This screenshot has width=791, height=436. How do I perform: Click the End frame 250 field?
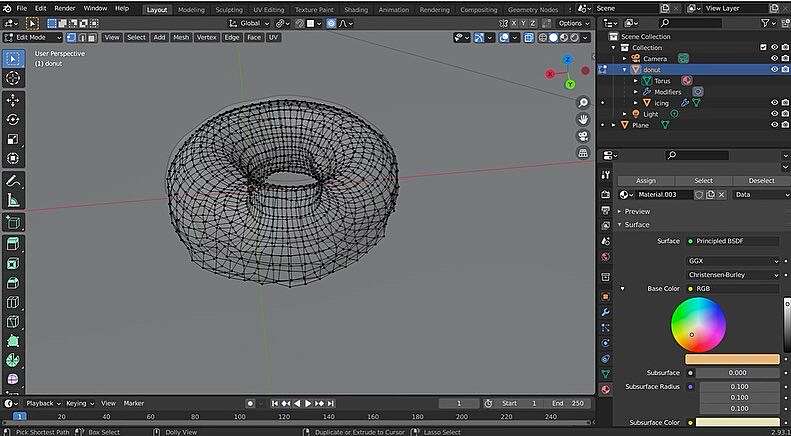tap(569, 403)
